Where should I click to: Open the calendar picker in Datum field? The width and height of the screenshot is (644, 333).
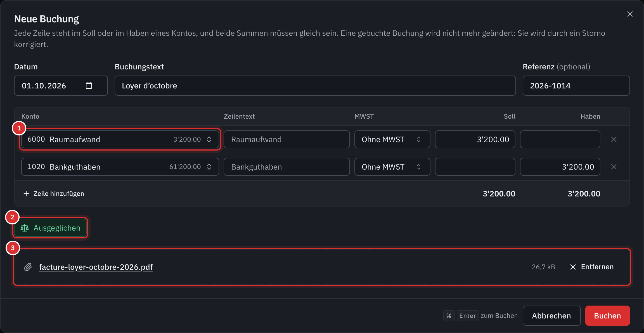[x=89, y=86]
